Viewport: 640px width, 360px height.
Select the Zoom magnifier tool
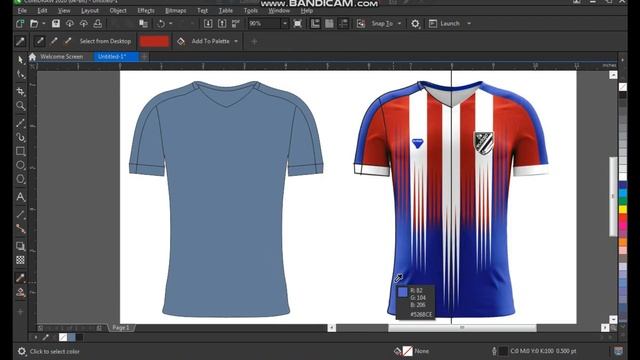pos(20,106)
